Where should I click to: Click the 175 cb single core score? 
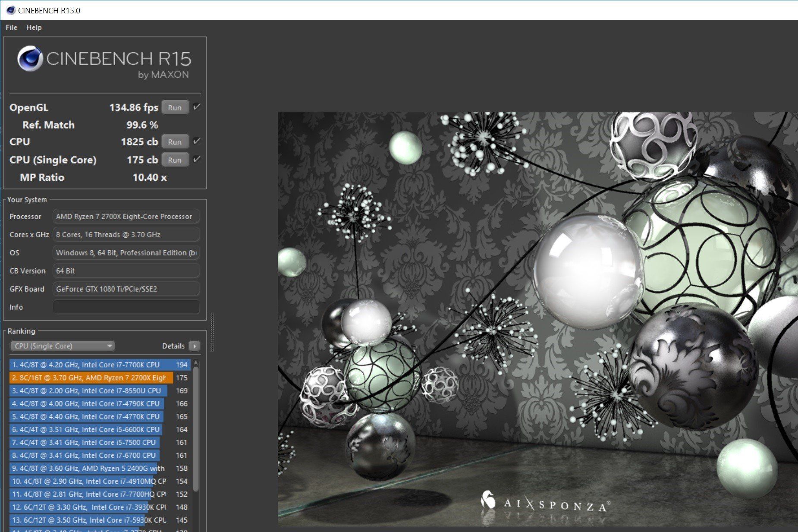point(142,160)
